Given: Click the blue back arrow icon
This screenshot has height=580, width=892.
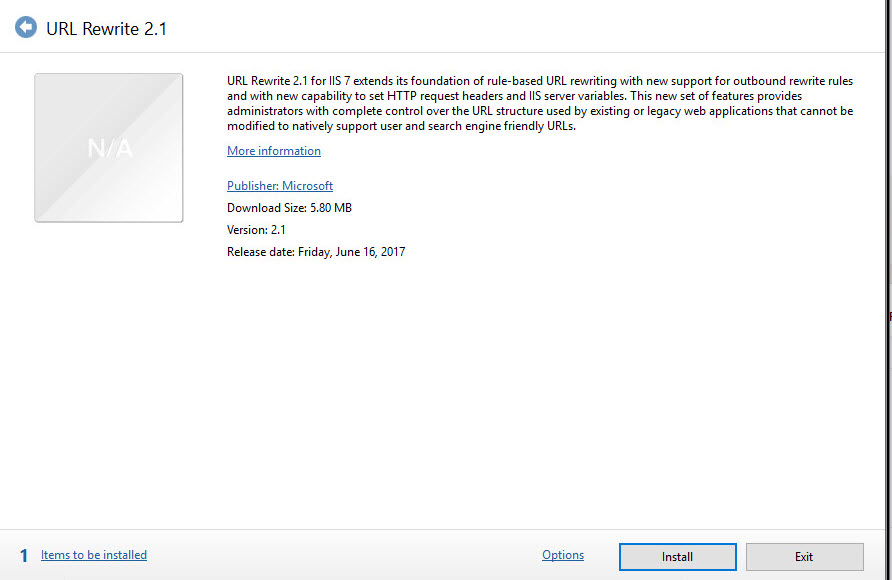Looking at the screenshot, I should 26,28.
